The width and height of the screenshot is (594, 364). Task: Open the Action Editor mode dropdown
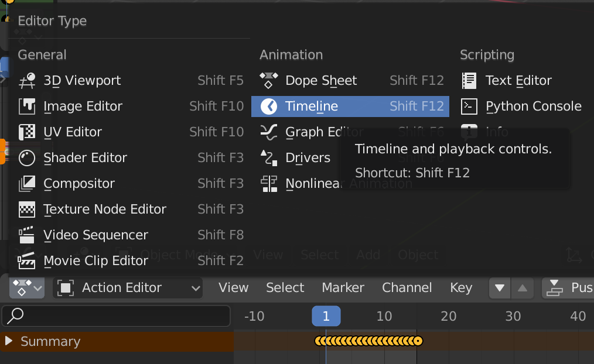tap(128, 288)
